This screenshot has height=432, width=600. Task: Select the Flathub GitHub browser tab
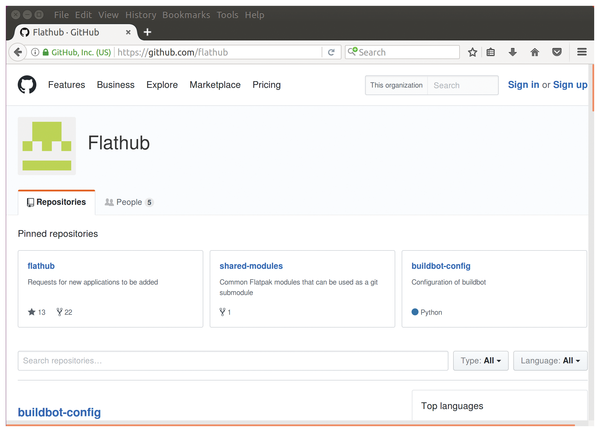77,32
